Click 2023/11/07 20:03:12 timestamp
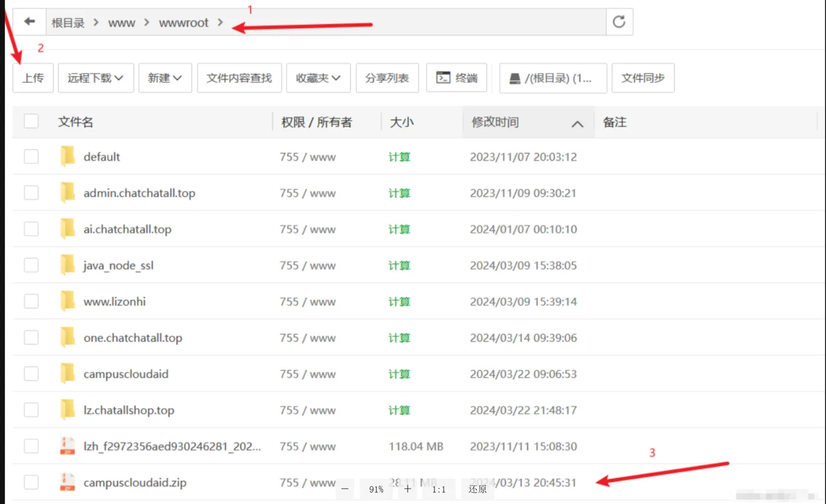 click(523, 157)
